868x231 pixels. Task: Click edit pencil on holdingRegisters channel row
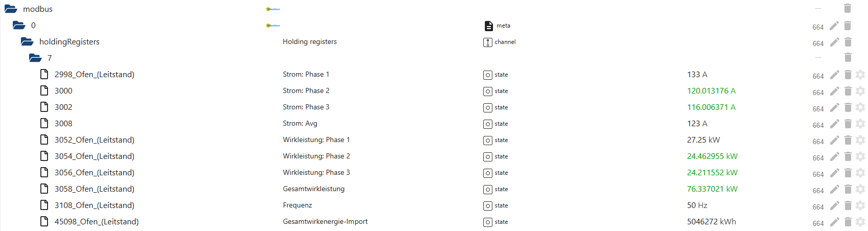[x=834, y=42]
